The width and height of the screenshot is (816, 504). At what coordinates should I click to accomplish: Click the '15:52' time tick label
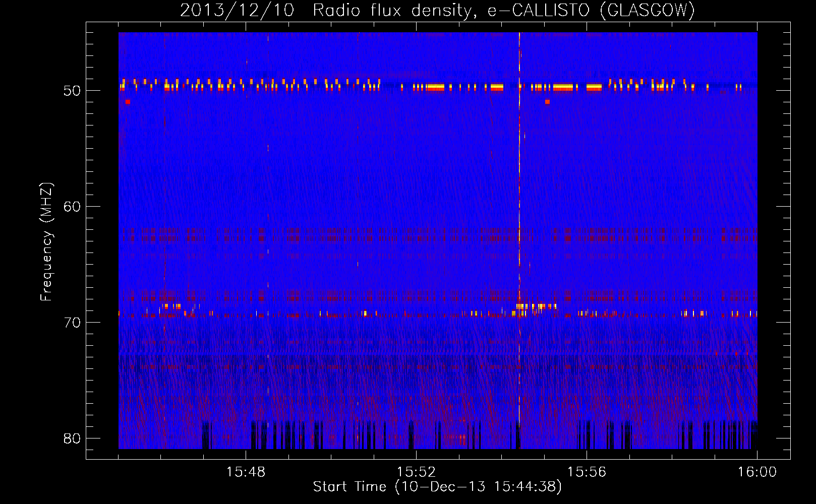point(416,472)
